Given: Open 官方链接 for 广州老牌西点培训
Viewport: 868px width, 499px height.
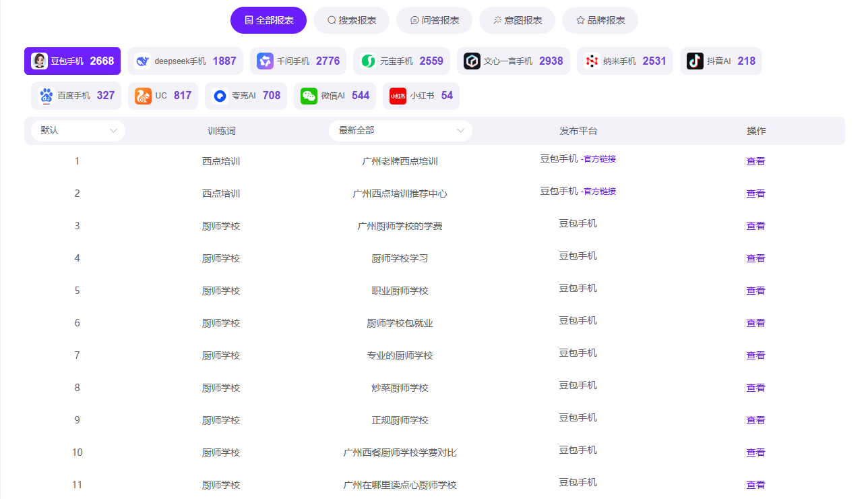Looking at the screenshot, I should (598, 159).
